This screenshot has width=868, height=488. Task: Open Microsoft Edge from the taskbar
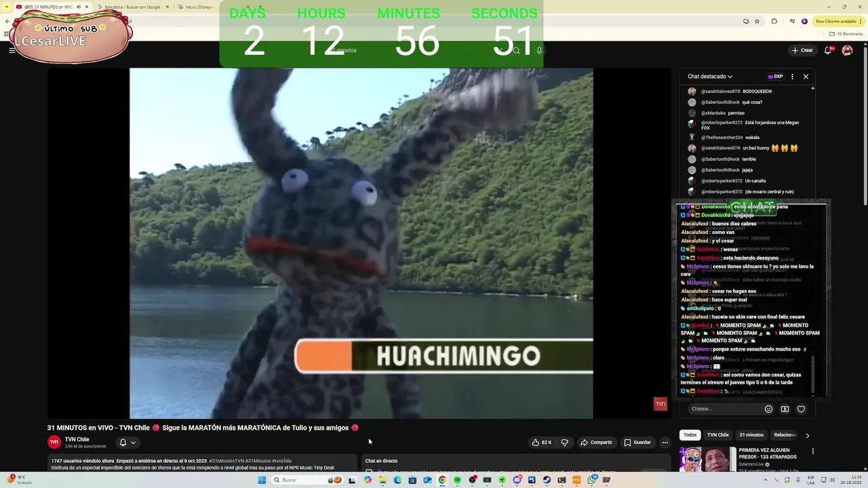pos(397,480)
